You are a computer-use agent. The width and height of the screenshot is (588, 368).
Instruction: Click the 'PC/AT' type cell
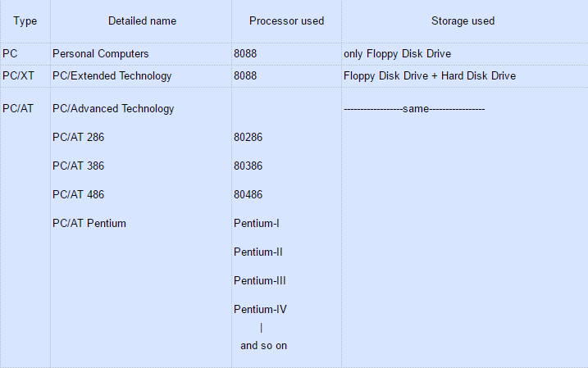pos(18,109)
